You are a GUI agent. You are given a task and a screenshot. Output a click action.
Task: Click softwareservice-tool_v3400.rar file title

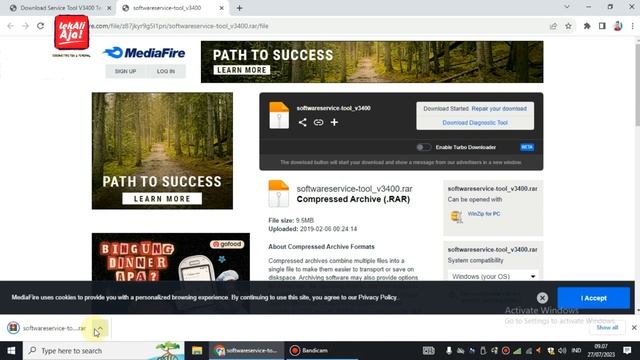click(354, 189)
